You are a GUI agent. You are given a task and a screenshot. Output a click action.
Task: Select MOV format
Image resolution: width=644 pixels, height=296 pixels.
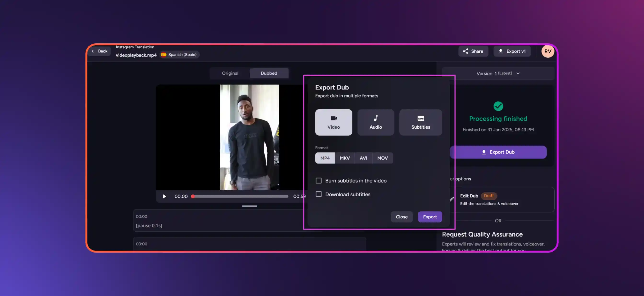coord(383,158)
